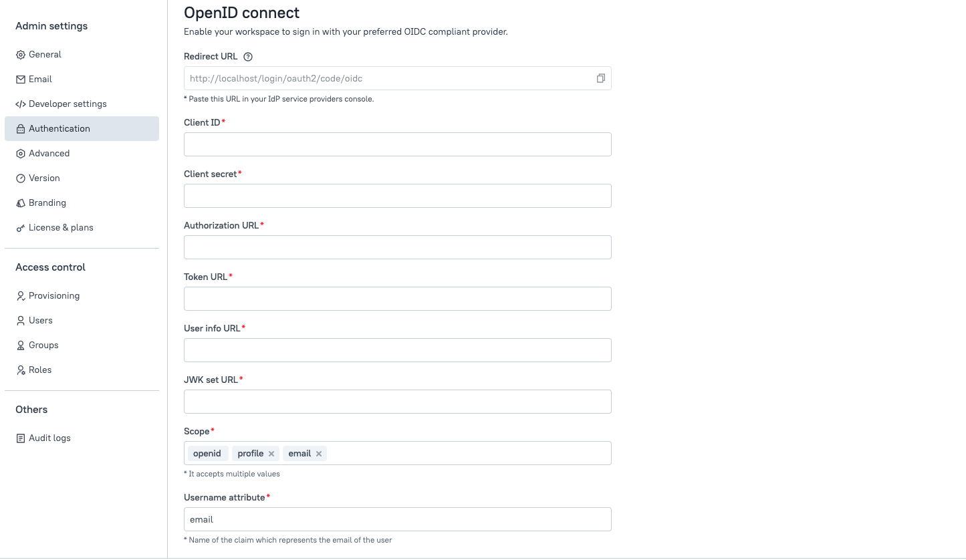The width and height of the screenshot is (966, 560).
Task: Click the envelope icon next to Email
Action: click(x=21, y=79)
